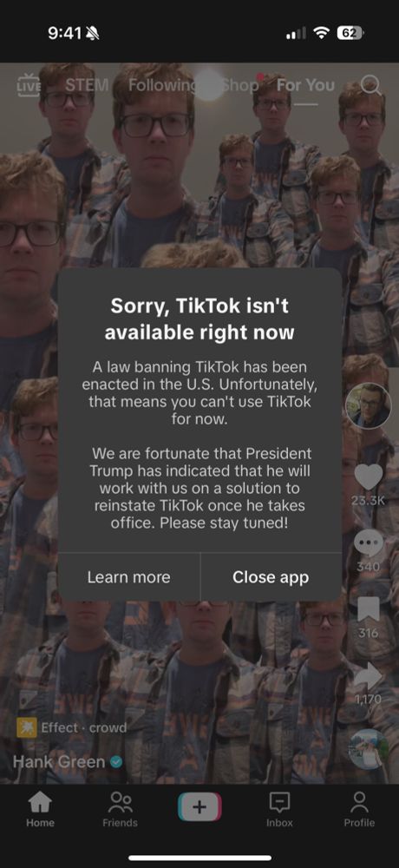Screen dimensions: 399x868
Task: Open Hank Green username link
Action: 59,762
